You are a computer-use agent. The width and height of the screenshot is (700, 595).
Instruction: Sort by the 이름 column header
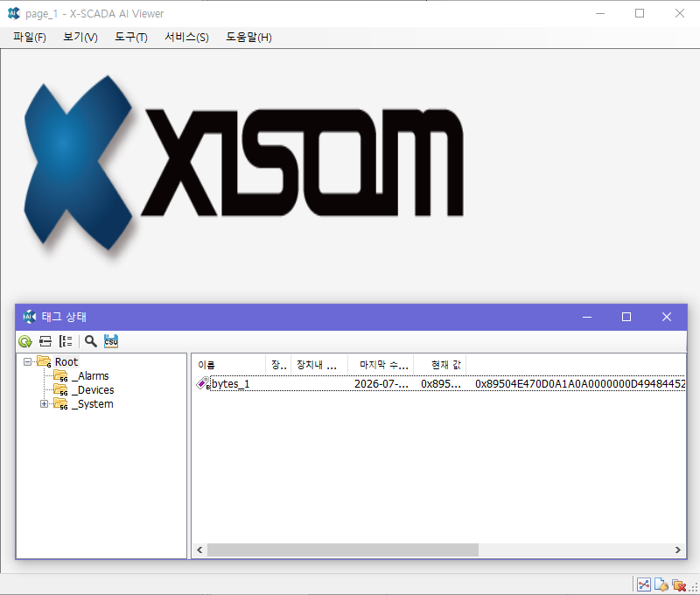point(229,365)
